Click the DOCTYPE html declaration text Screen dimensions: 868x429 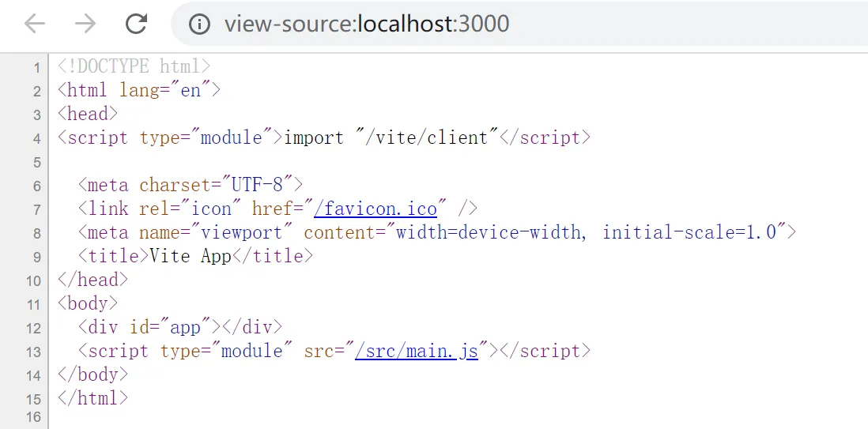[134, 66]
